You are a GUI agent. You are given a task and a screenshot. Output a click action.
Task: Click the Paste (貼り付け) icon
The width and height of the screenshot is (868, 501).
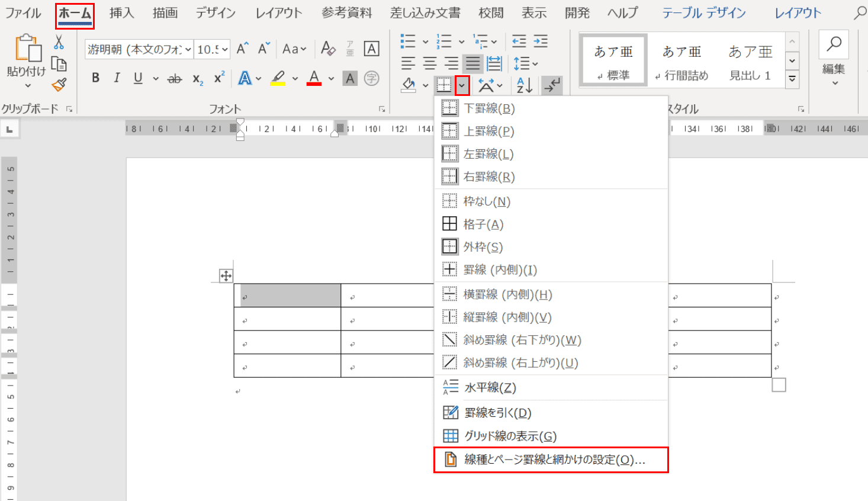coord(28,49)
